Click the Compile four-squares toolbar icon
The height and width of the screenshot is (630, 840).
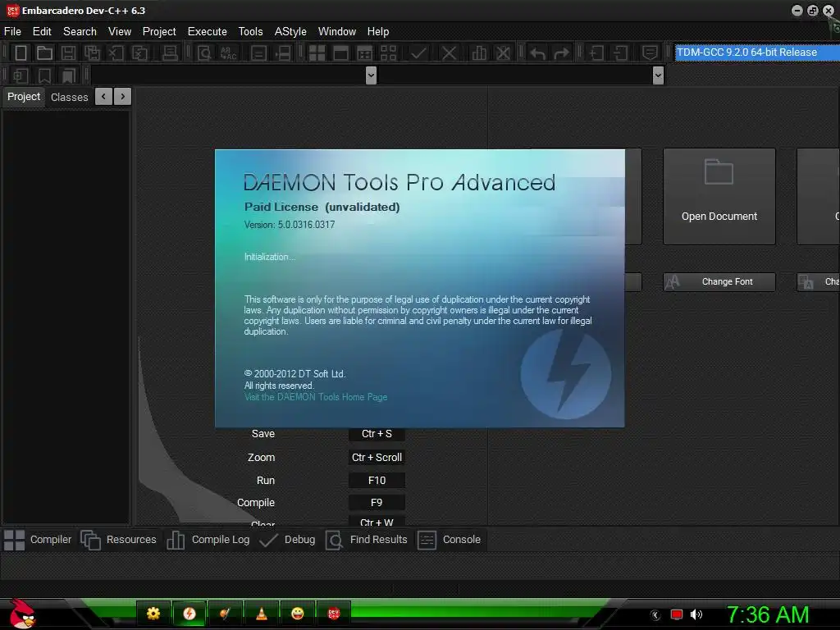point(317,52)
